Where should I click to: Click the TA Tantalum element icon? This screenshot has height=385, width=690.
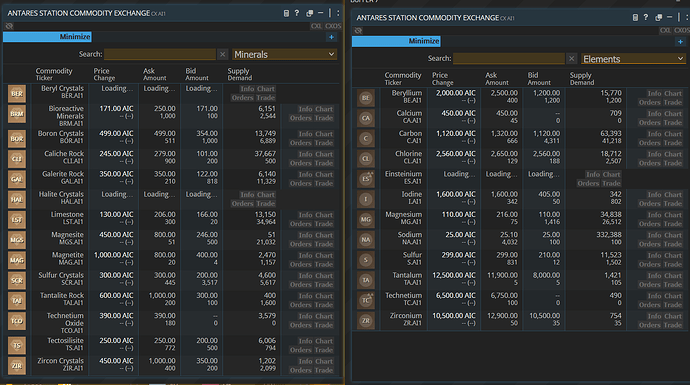tap(366, 280)
